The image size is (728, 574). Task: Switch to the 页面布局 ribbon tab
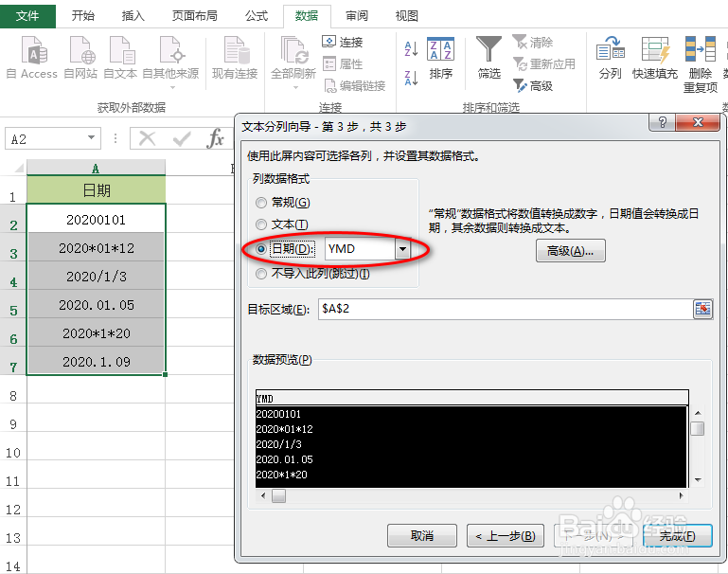click(x=194, y=16)
